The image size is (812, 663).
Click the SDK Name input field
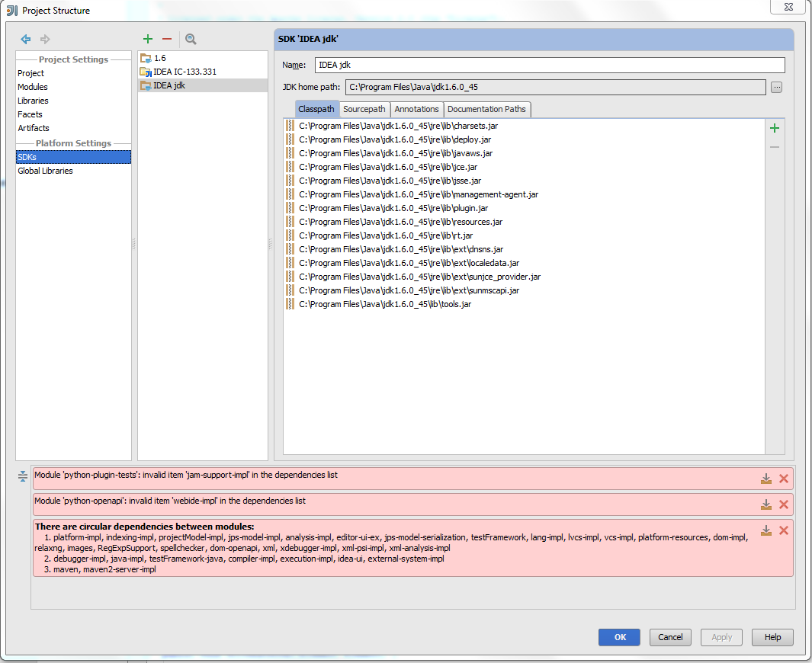pyautogui.click(x=549, y=66)
